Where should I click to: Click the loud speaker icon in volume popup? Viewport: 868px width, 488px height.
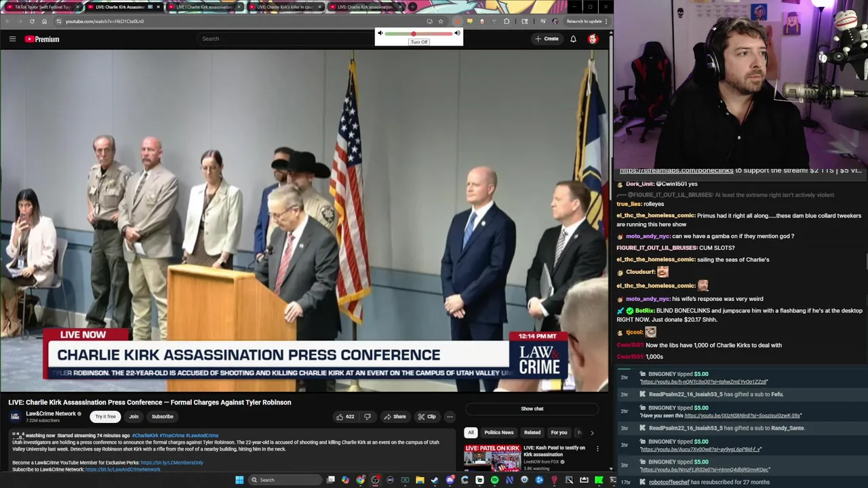[x=457, y=33]
